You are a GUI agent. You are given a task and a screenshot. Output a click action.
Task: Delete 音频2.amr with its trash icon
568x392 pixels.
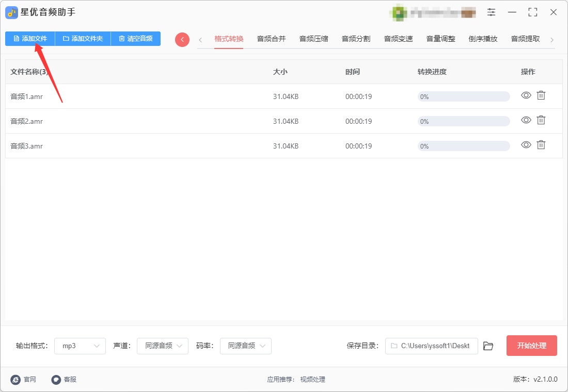(541, 120)
